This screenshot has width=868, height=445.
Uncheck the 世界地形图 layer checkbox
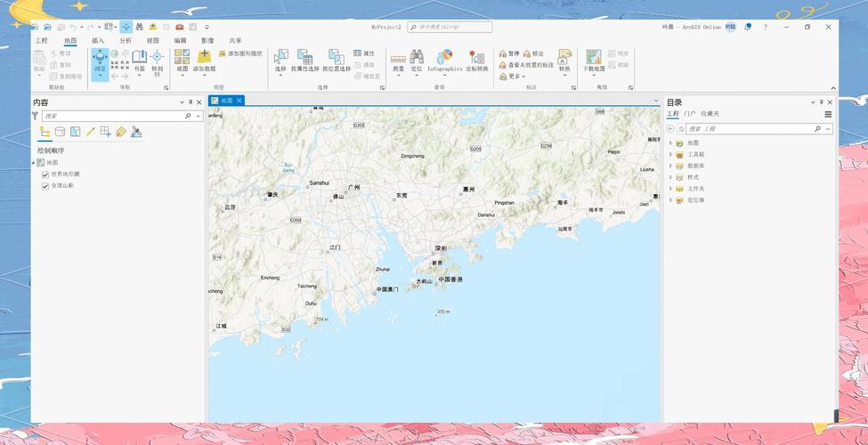pyautogui.click(x=45, y=175)
